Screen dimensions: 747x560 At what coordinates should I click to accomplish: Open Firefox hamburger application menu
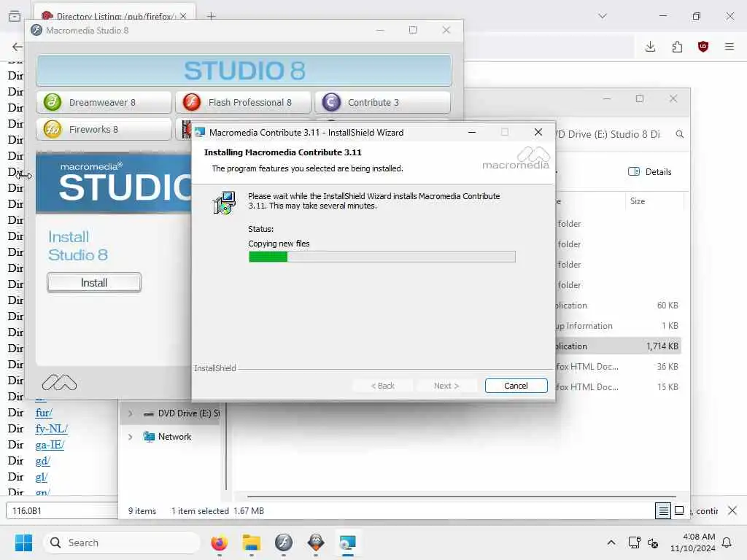(729, 46)
